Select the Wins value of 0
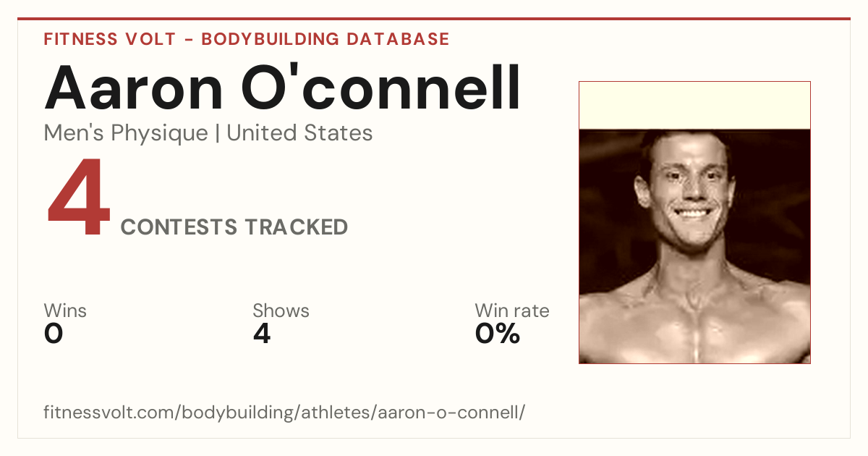Screen dimensions: 868x456 click(54, 334)
